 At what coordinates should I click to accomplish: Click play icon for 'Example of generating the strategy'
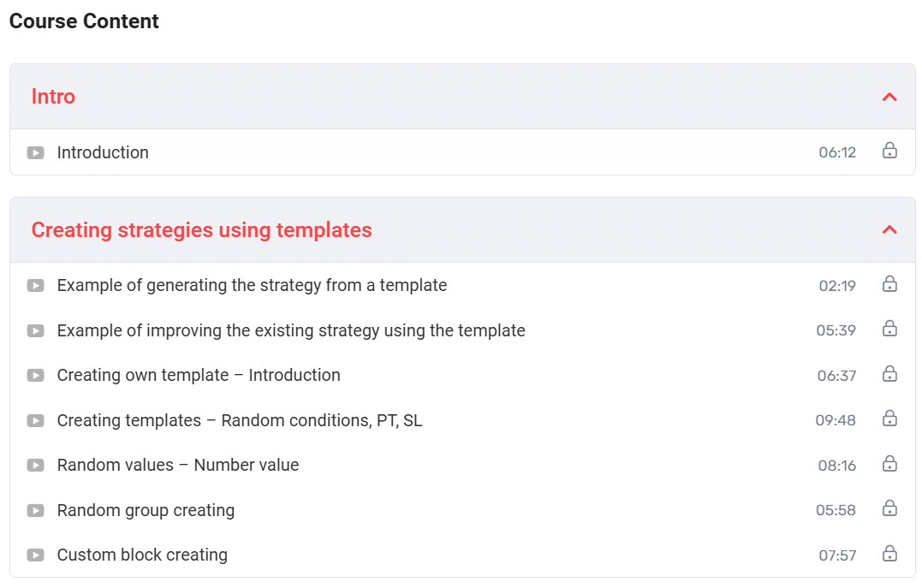[35, 286]
